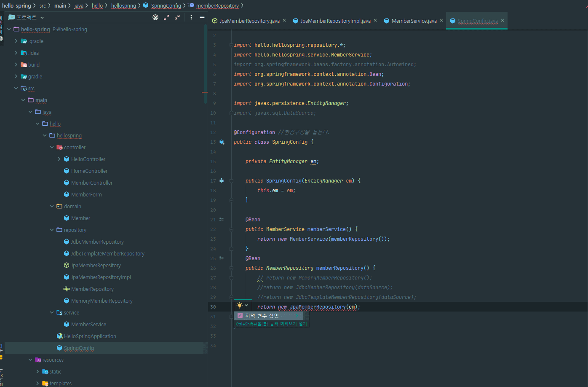Switch to JpaMemberRepositoryImpl.java tab
Screen dimensions: 588x387
pyautogui.click(x=335, y=21)
